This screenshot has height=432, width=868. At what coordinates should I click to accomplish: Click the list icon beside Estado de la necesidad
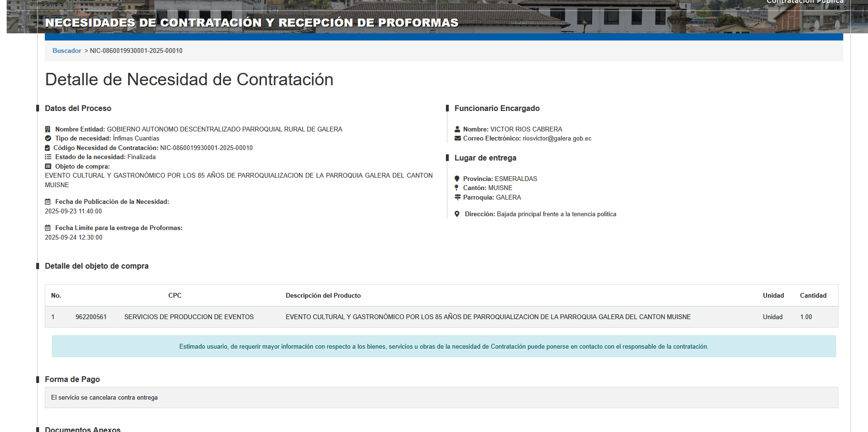[x=48, y=157]
